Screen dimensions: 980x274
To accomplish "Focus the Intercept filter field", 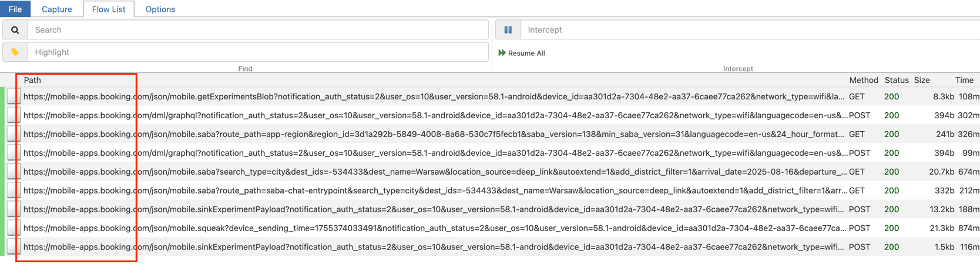I will click(x=750, y=30).
